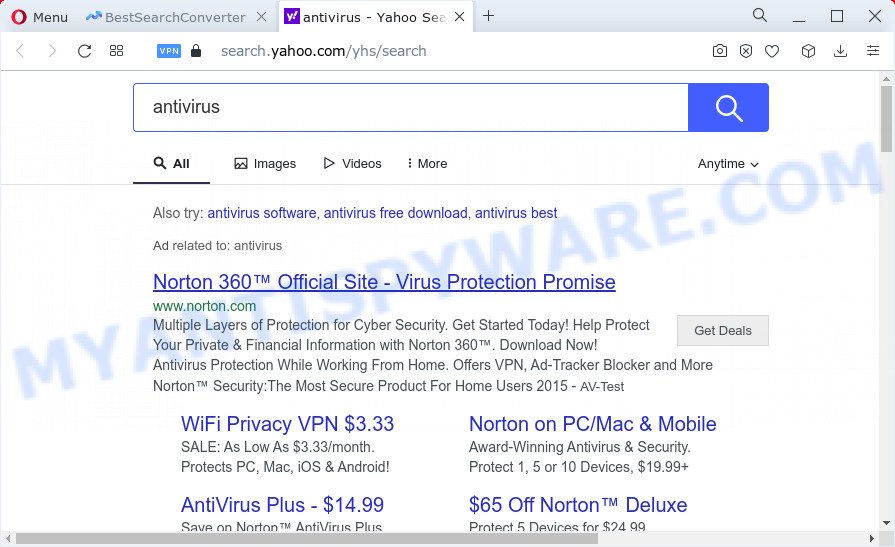Try the antivirus software suggestion
Viewport: 895px width, 547px height.
(261, 213)
